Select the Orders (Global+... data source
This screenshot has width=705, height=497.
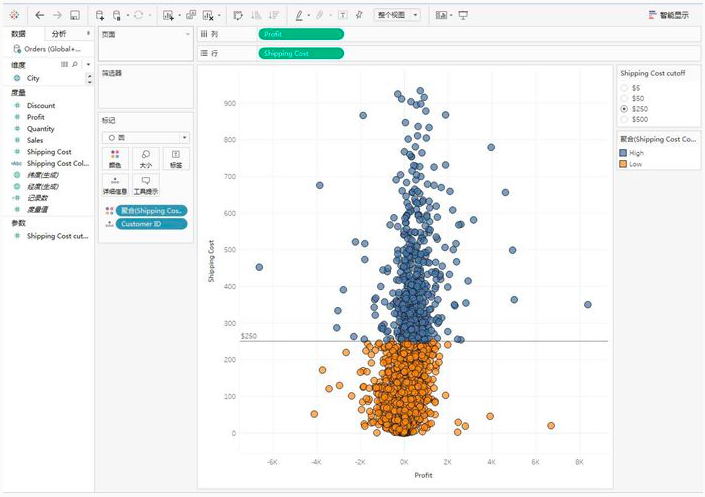[x=48, y=49]
